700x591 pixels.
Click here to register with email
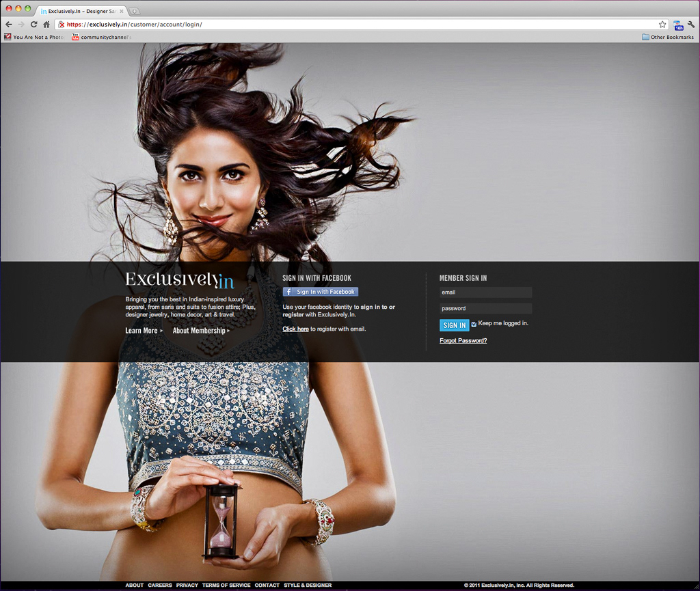click(295, 329)
